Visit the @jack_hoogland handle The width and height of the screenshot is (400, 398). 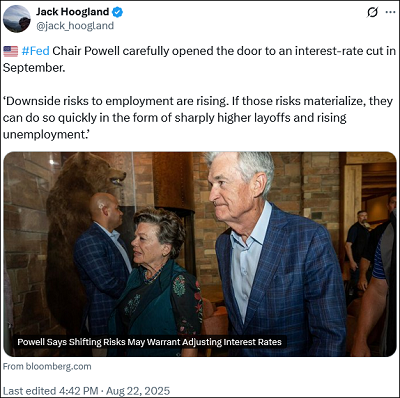pos(75,26)
